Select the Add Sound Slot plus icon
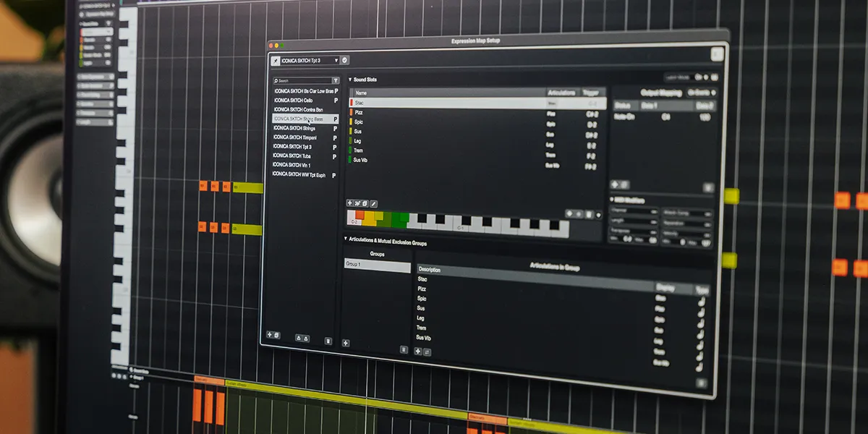The height and width of the screenshot is (434, 868). (349, 203)
